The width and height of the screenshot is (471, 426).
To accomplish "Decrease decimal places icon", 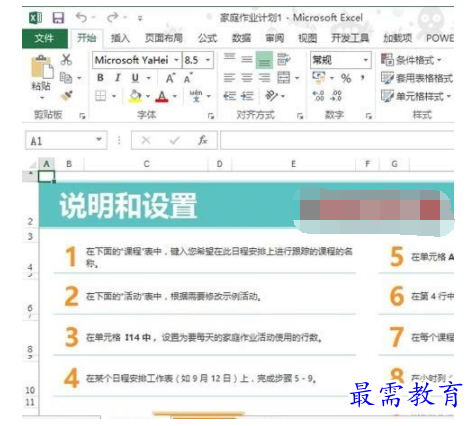I will point(336,96).
